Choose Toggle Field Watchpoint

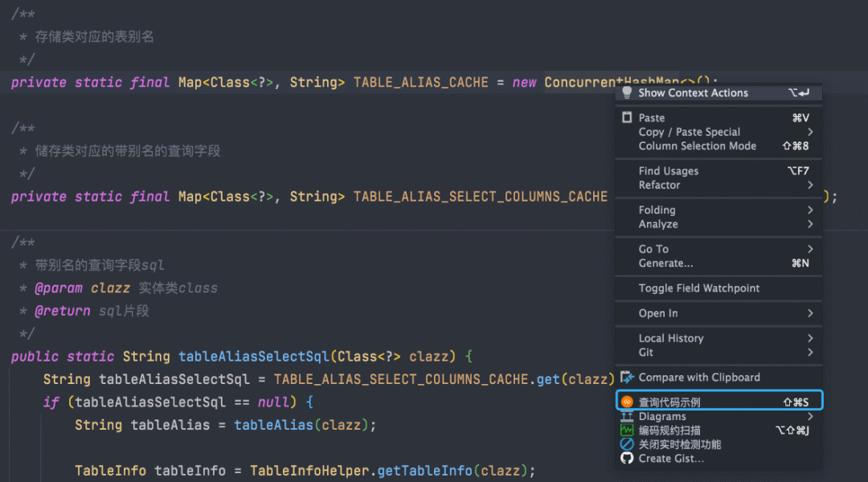[719, 288]
